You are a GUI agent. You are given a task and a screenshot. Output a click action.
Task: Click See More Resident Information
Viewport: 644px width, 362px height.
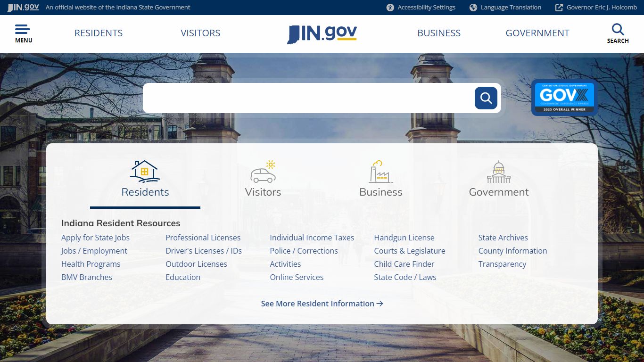pyautogui.click(x=322, y=304)
